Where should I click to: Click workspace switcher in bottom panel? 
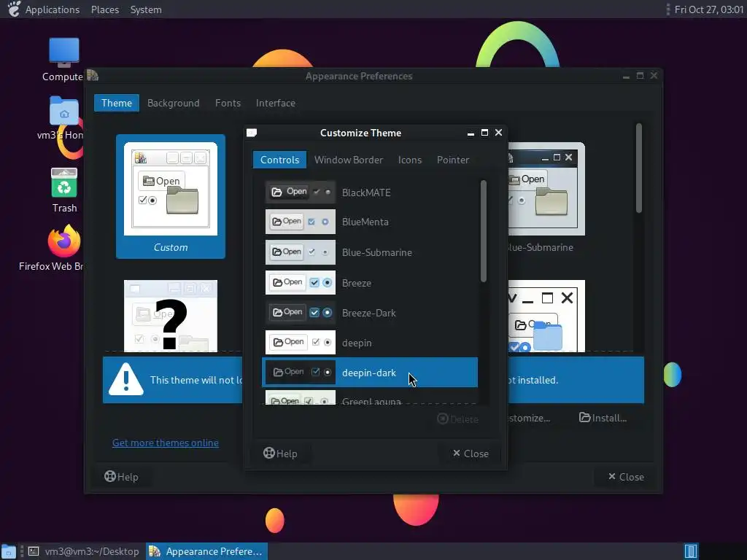[x=691, y=551]
